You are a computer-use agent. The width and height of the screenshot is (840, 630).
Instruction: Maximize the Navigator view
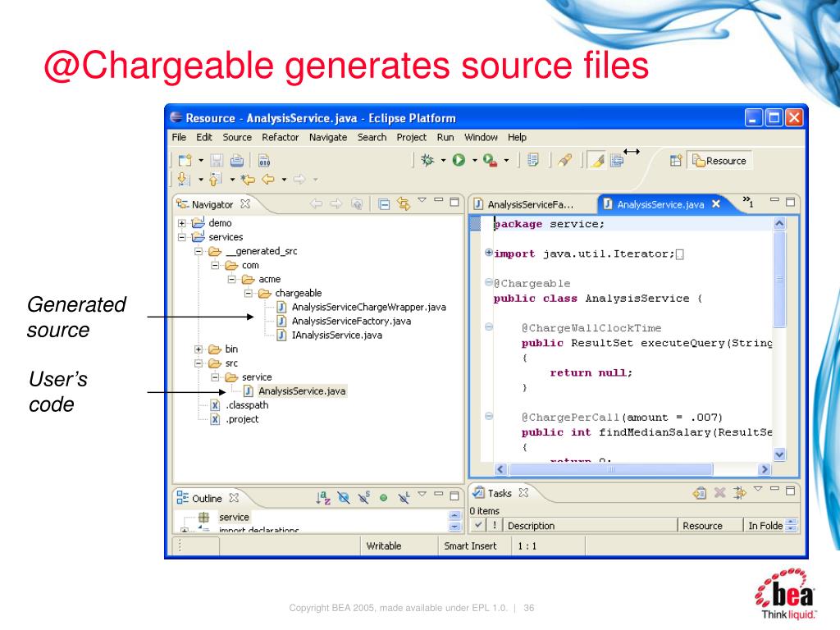[x=454, y=202]
